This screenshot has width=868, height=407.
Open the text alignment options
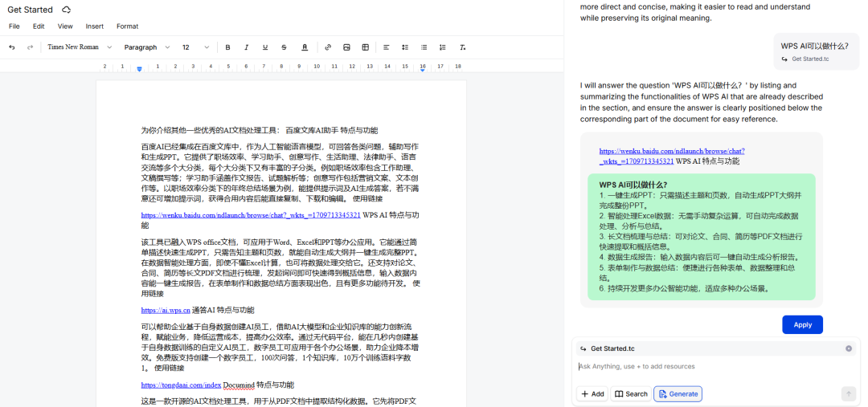pos(387,47)
